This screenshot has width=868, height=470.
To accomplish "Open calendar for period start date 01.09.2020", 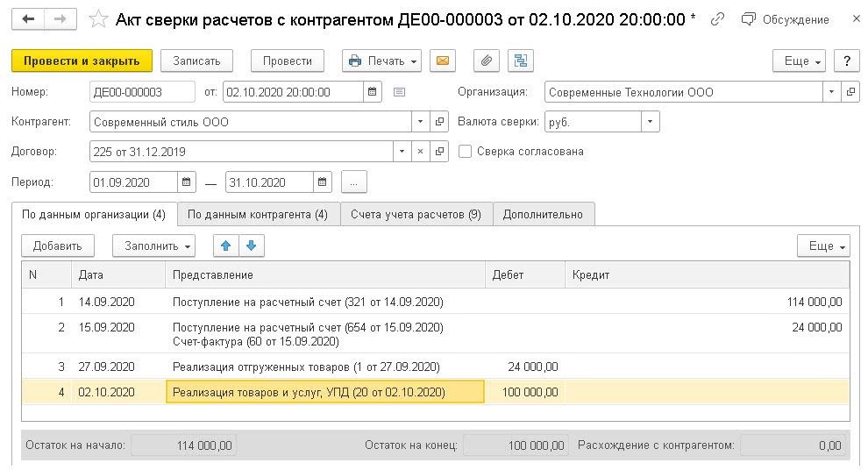I will point(187,182).
